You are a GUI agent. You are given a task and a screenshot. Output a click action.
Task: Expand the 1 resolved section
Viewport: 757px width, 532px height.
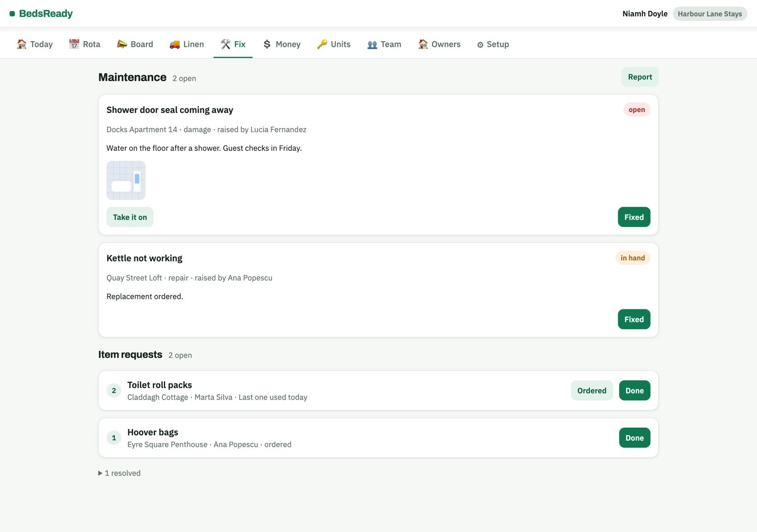(x=119, y=473)
